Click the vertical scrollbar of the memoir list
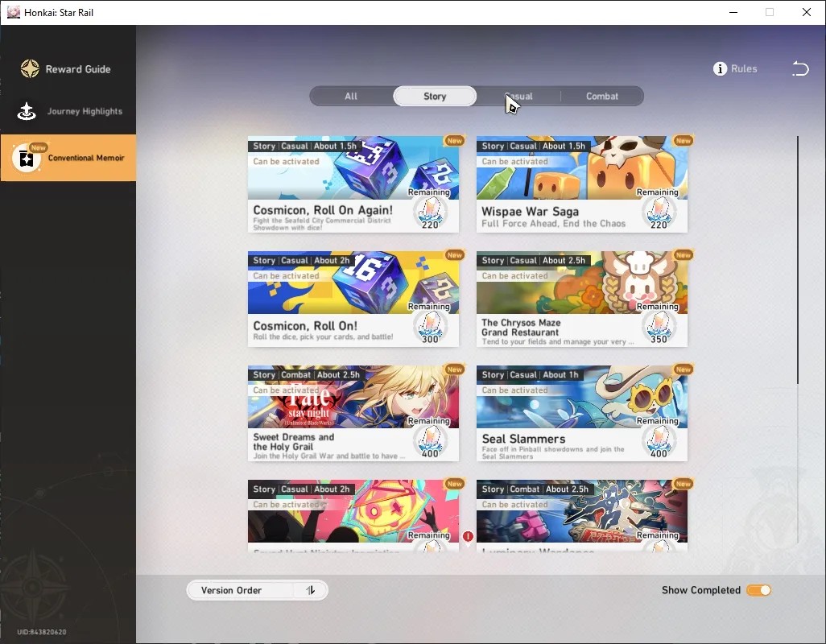 [x=798, y=260]
